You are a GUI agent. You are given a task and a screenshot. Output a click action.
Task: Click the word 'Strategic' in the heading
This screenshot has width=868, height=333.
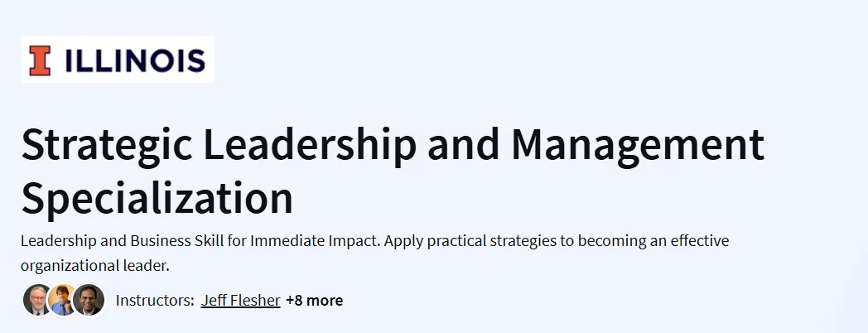coord(107,146)
